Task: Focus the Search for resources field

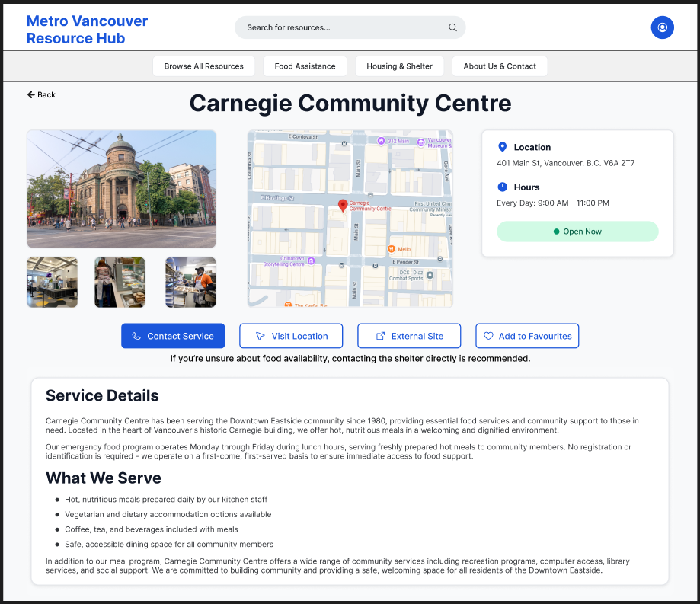Action: [350, 27]
